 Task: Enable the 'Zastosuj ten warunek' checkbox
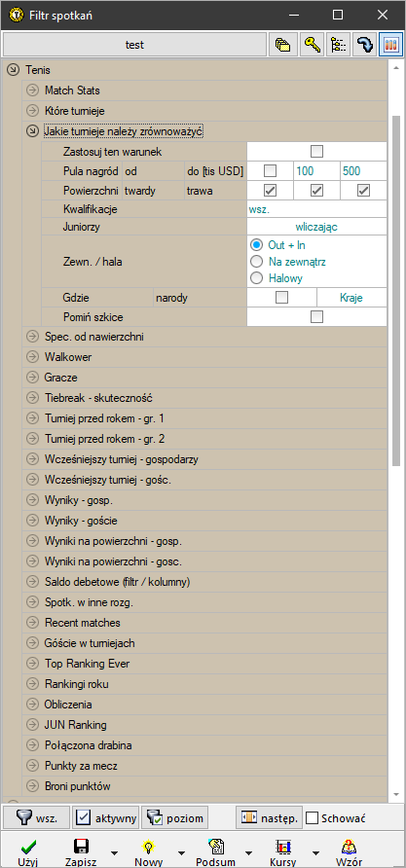[x=316, y=151]
